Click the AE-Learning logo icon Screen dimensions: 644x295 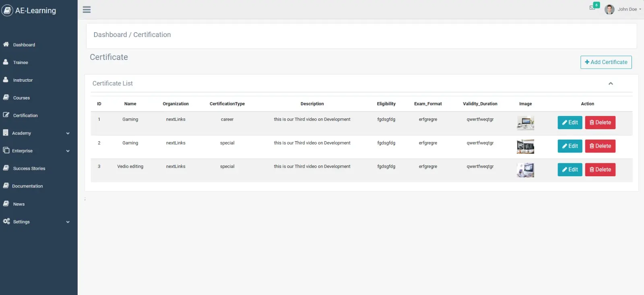[x=7, y=10]
